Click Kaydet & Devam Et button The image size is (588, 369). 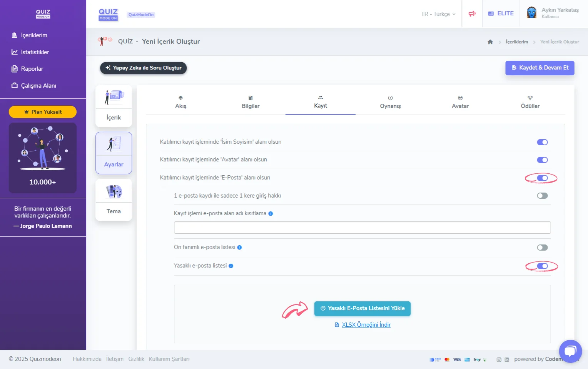540,68
